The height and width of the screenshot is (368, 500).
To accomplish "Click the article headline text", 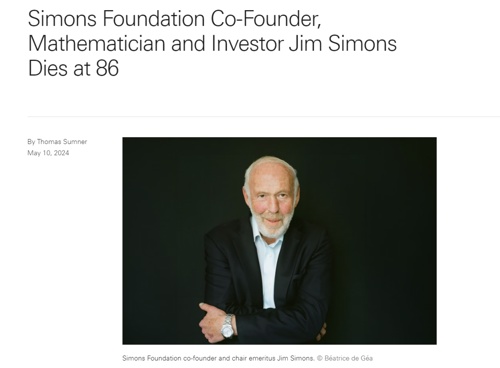I will [x=212, y=43].
